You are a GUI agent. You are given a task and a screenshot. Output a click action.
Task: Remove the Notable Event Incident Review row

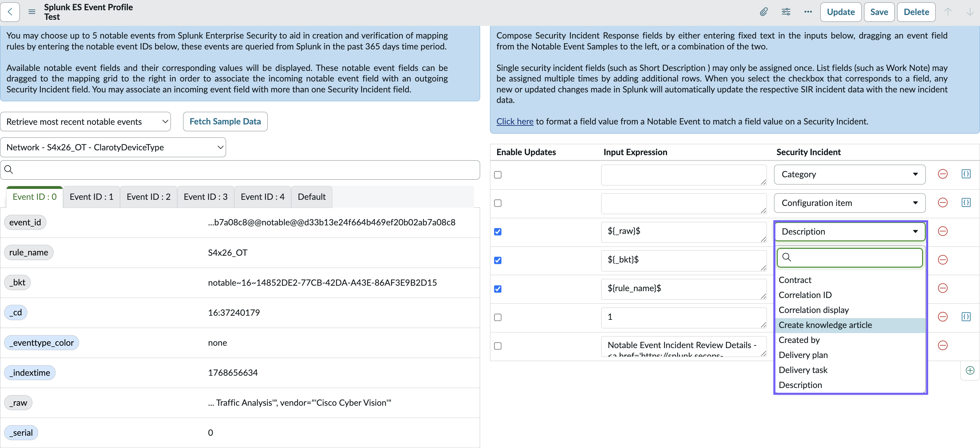[943, 345]
